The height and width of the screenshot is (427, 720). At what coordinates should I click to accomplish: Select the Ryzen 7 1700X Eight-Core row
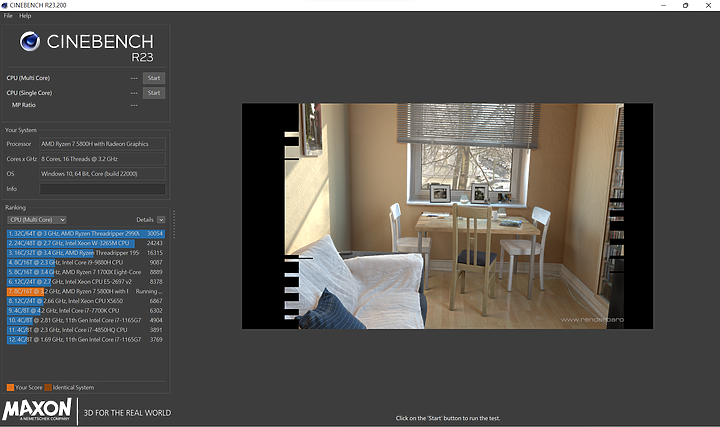coord(85,272)
